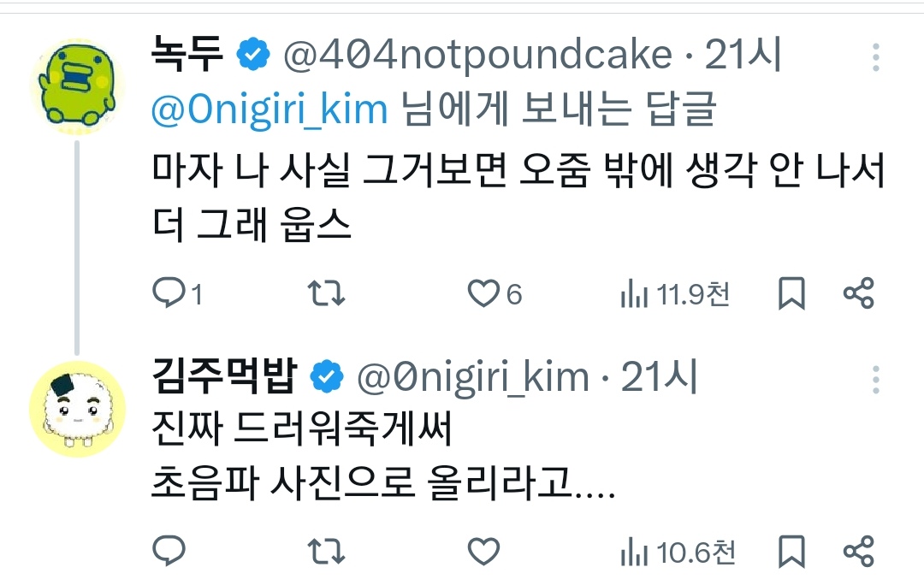Reply to 녹두's tweet
The image size is (924, 585).
[x=169, y=294]
